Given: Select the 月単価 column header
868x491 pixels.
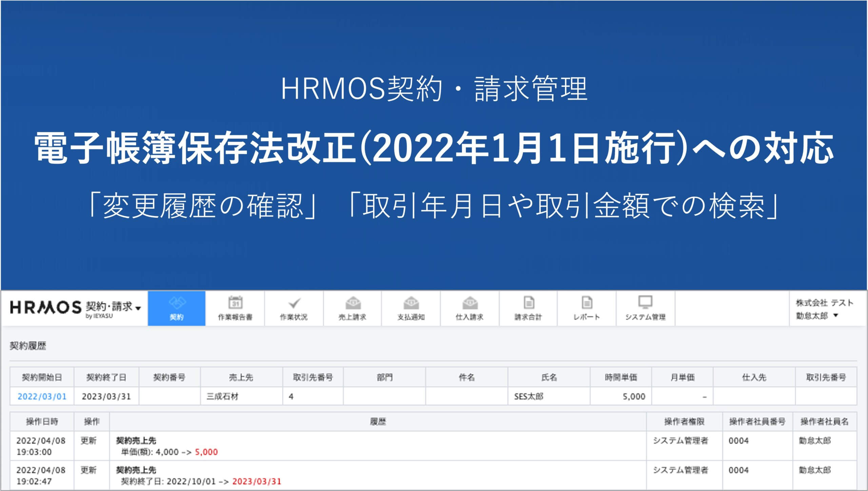Looking at the screenshot, I should tap(683, 377).
